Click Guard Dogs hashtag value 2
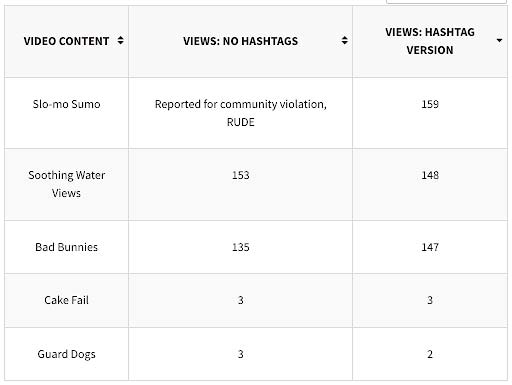The width and height of the screenshot is (512, 385). pyautogui.click(x=430, y=354)
